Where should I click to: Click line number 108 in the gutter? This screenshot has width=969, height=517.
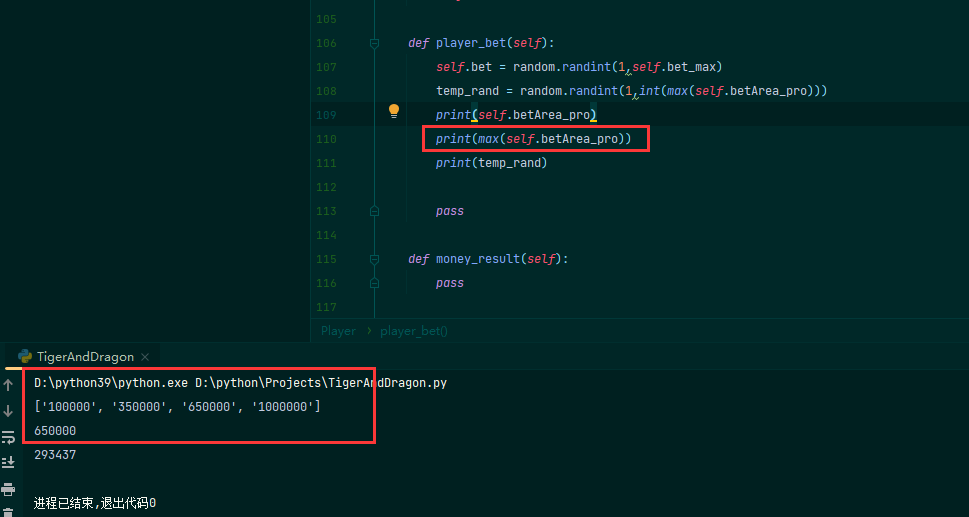tap(325, 91)
